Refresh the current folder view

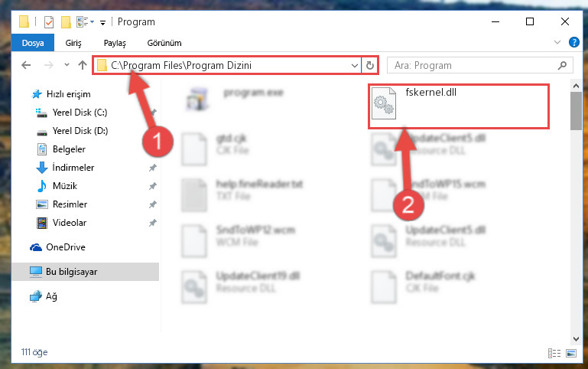(x=370, y=65)
